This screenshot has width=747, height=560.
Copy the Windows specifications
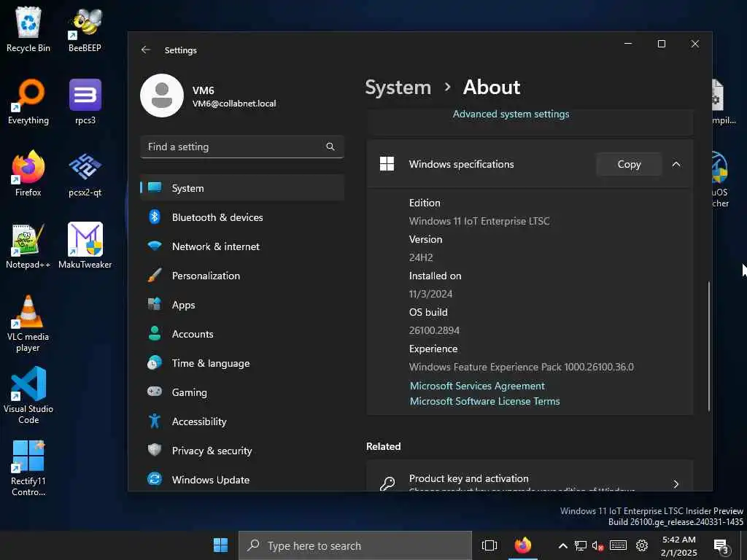629,164
